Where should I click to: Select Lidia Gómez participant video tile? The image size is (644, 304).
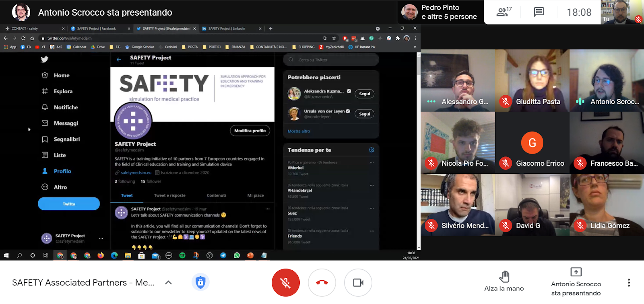pyautogui.click(x=607, y=205)
